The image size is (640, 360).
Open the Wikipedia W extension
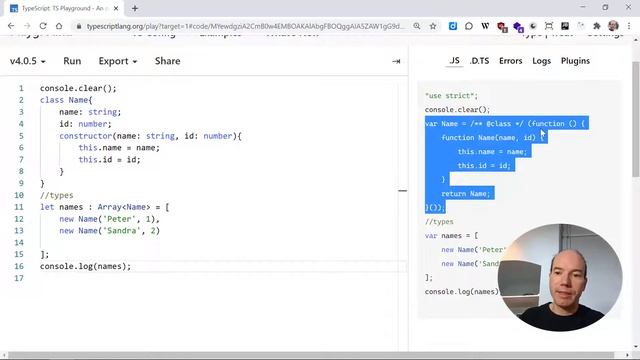[485, 26]
